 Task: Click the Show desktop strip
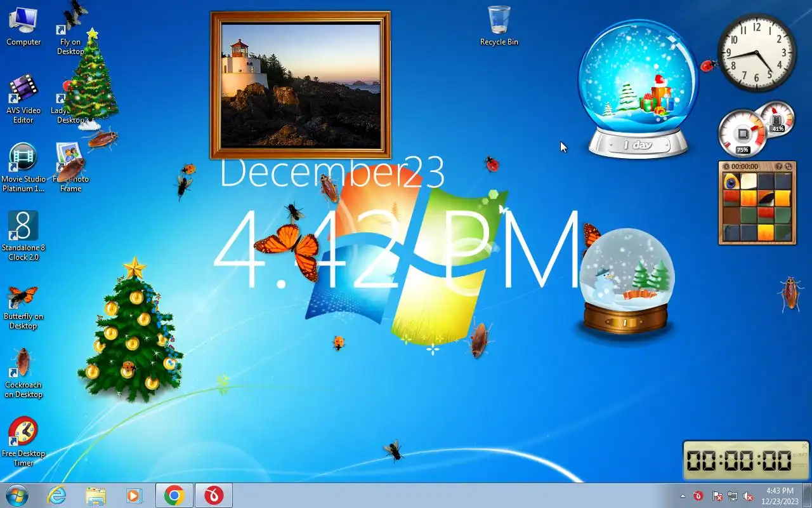click(x=807, y=496)
